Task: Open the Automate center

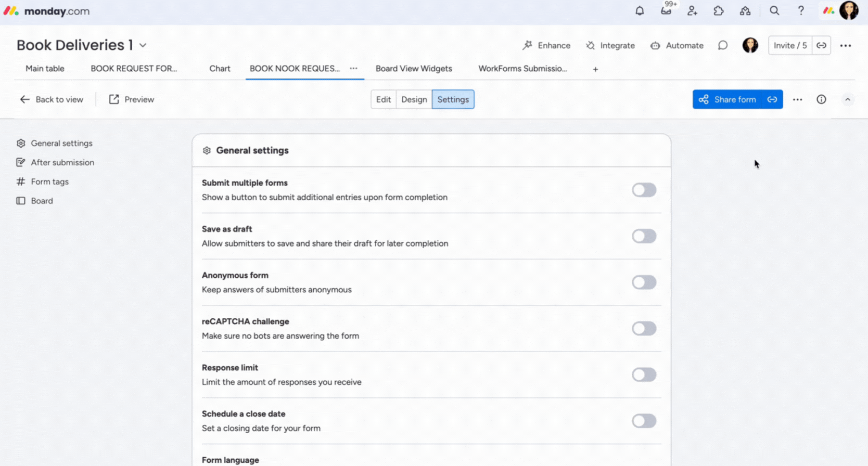Action: point(677,45)
